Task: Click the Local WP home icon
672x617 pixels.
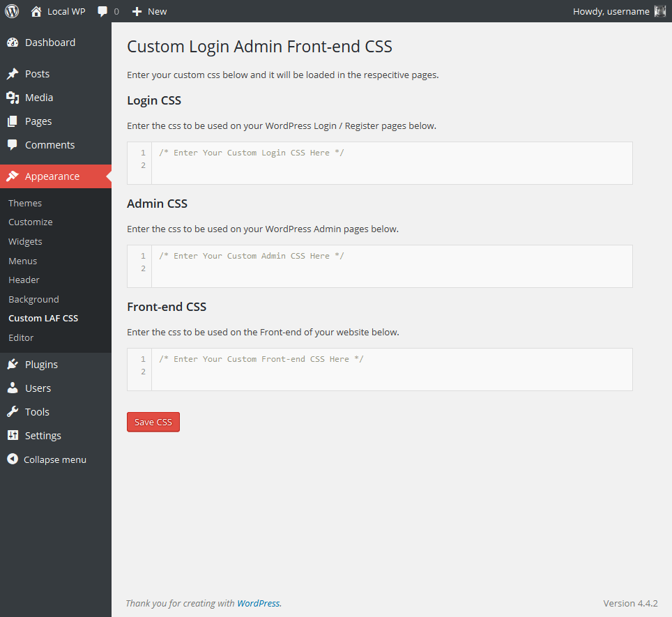Action: click(x=36, y=12)
